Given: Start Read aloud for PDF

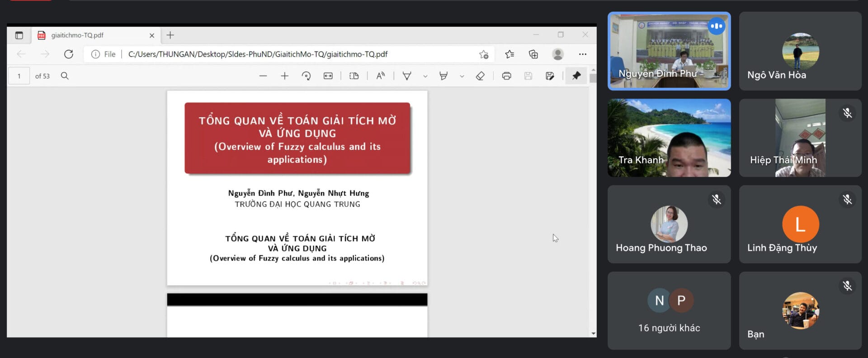Looking at the screenshot, I should pyautogui.click(x=381, y=76).
